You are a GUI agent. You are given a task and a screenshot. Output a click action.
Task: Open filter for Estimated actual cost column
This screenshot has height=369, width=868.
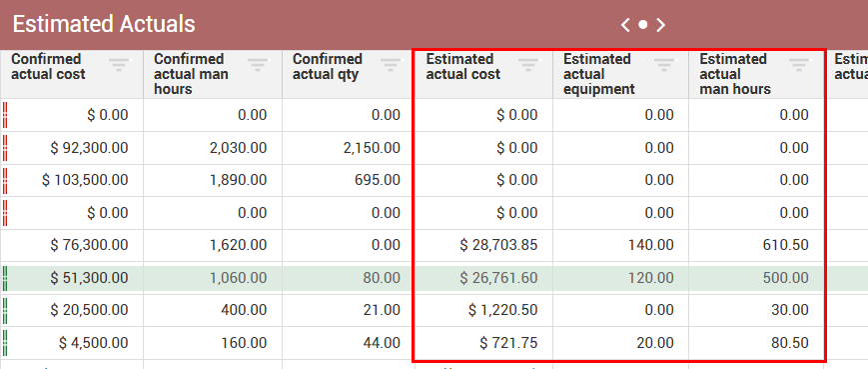coord(528,65)
